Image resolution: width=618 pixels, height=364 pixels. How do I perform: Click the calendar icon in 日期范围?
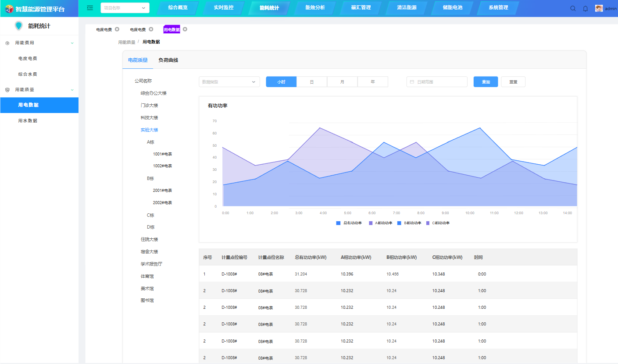pos(412,82)
